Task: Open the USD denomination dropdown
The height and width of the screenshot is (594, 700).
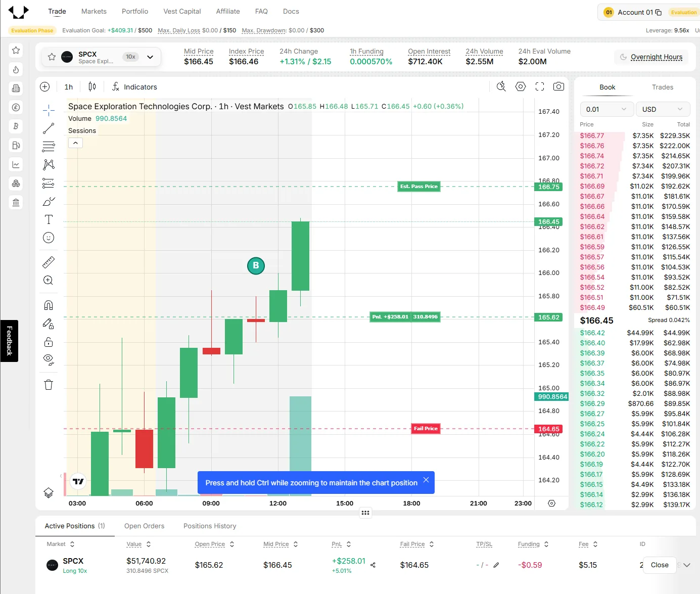Action: pos(662,109)
